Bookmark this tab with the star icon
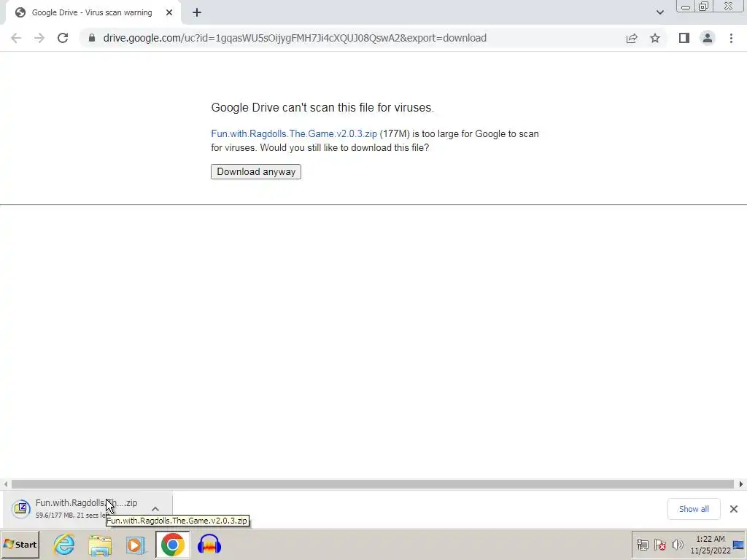The height and width of the screenshot is (560, 747). pos(655,38)
